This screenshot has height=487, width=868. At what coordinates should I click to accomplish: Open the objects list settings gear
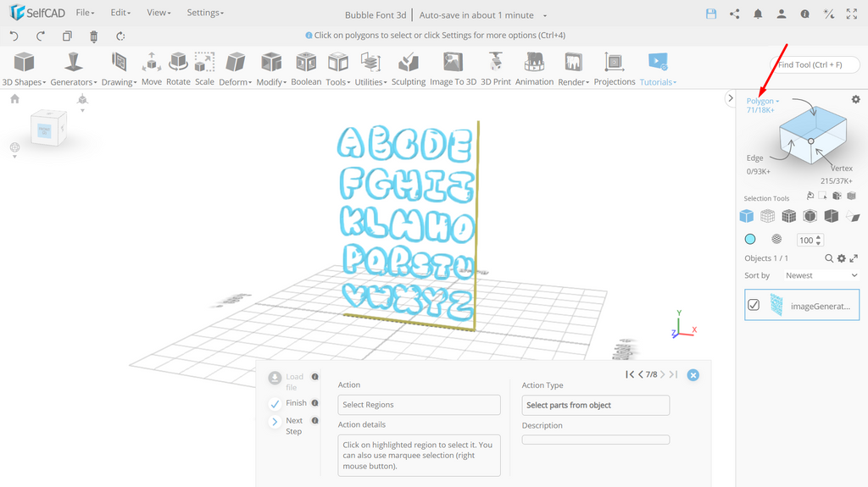coord(842,257)
